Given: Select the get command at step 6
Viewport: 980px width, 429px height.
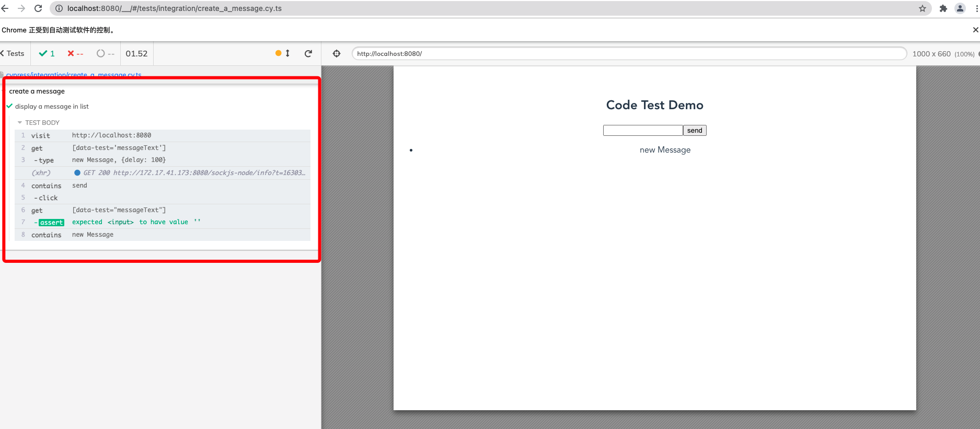Looking at the screenshot, I should (163, 210).
